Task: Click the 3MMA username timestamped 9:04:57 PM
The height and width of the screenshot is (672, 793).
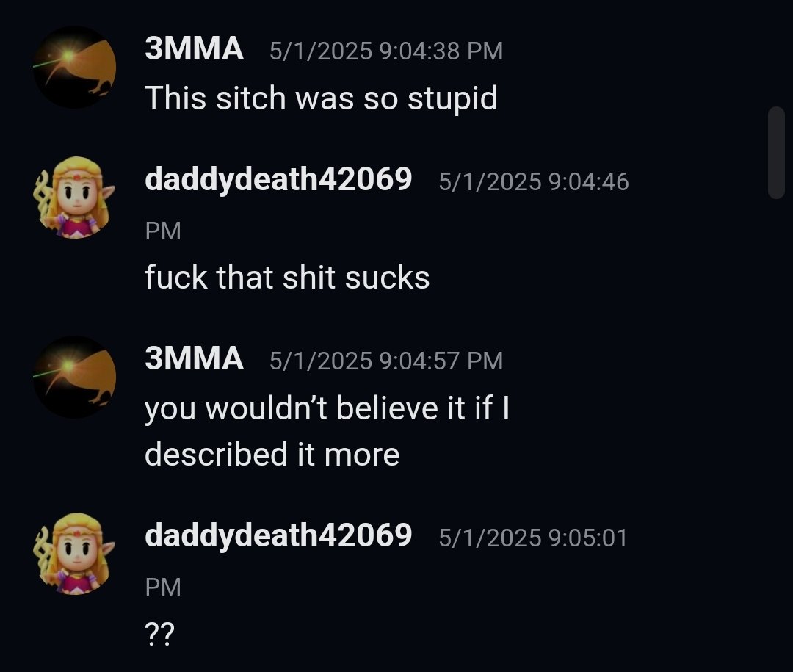Action: pyautogui.click(x=194, y=359)
